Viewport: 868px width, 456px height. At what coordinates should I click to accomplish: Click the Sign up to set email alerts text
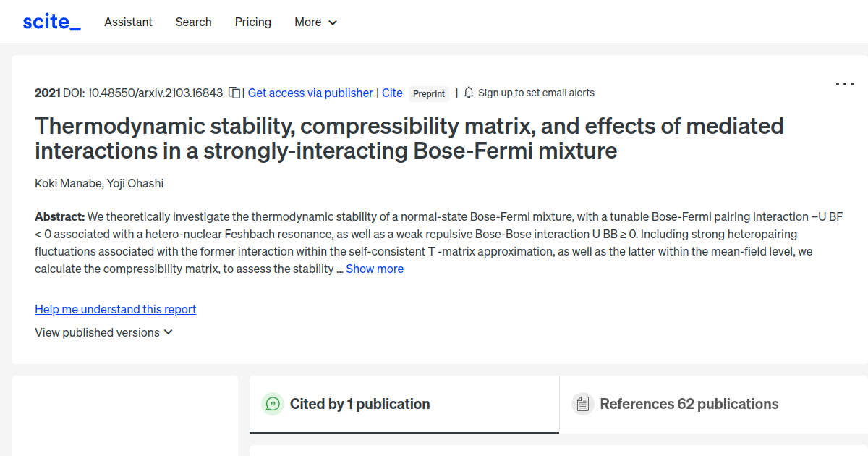(537, 93)
